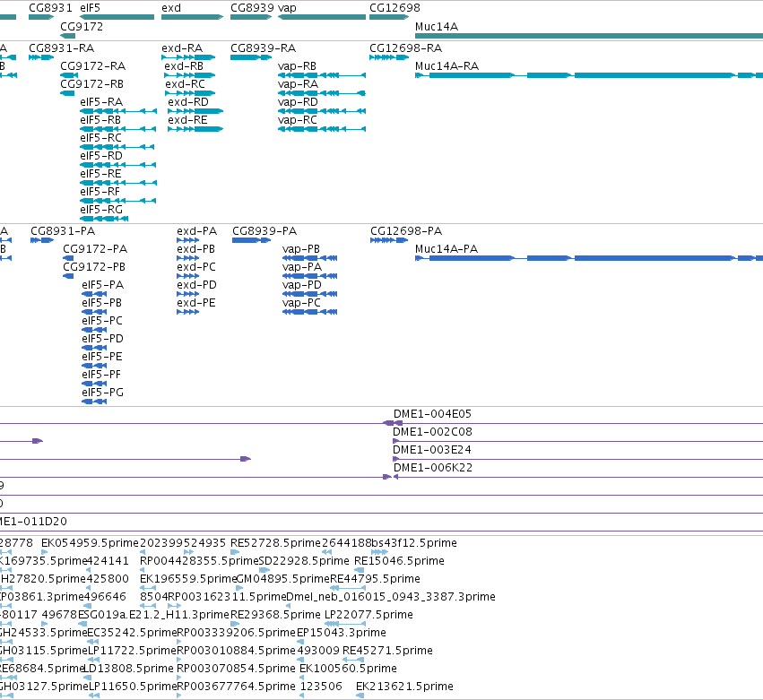Open the CG12698-RA transcript label

click(x=406, y=48)
